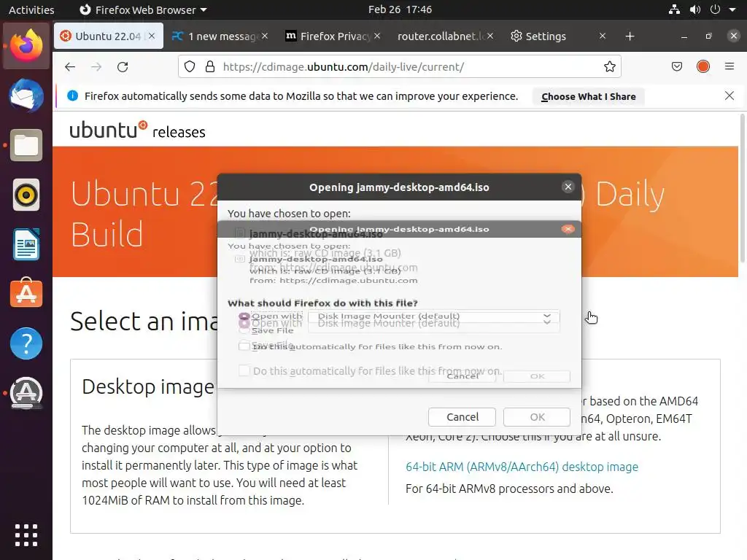
Task: View site security padlock information
Action: click(209, 66)
